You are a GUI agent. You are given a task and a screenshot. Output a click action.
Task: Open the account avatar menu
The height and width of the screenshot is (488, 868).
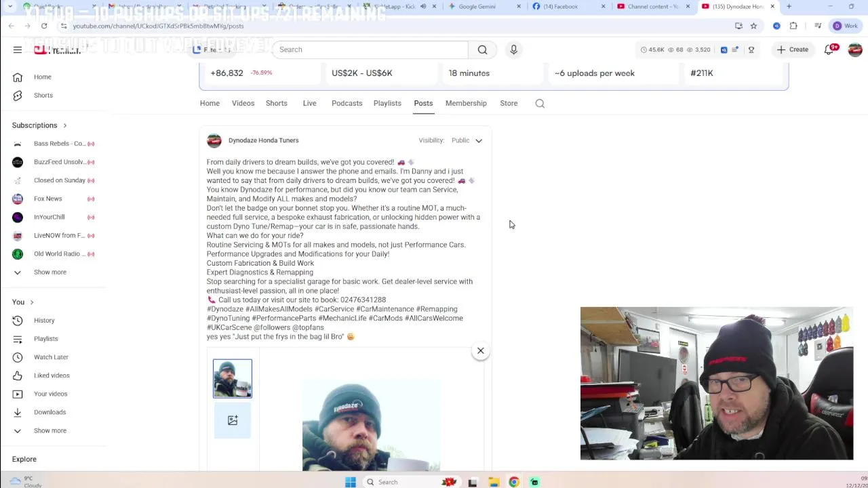854,49
